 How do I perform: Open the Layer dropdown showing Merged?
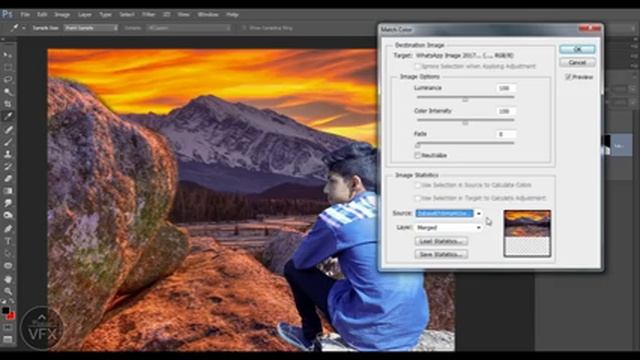449,227
